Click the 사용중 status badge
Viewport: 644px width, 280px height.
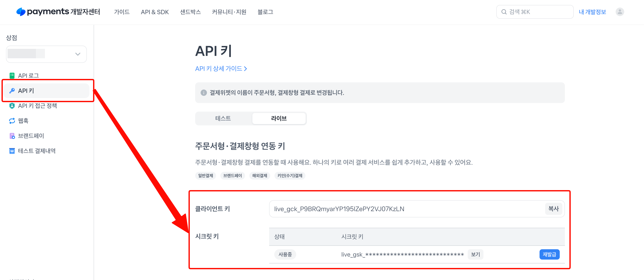coord(285,254)
